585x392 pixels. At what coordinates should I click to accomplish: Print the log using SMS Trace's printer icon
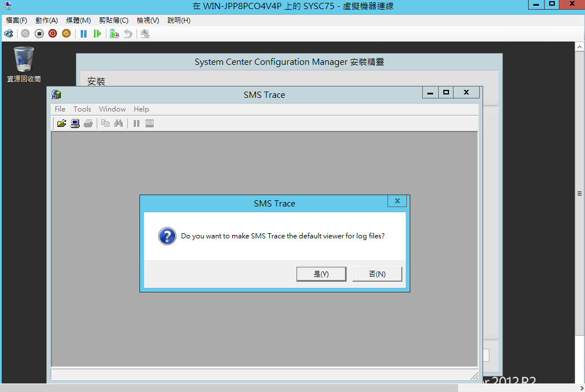pyautogui.click(x=88, y=123)
